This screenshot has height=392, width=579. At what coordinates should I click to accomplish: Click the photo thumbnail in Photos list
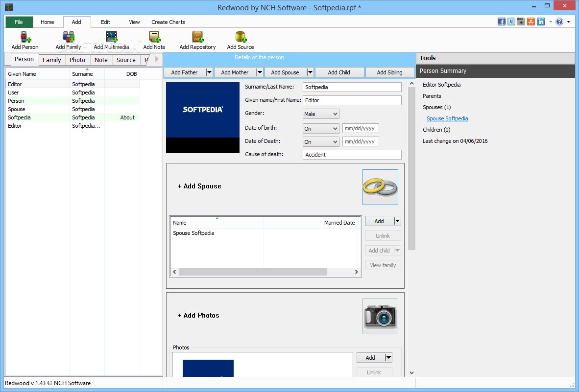click(208, 368)
